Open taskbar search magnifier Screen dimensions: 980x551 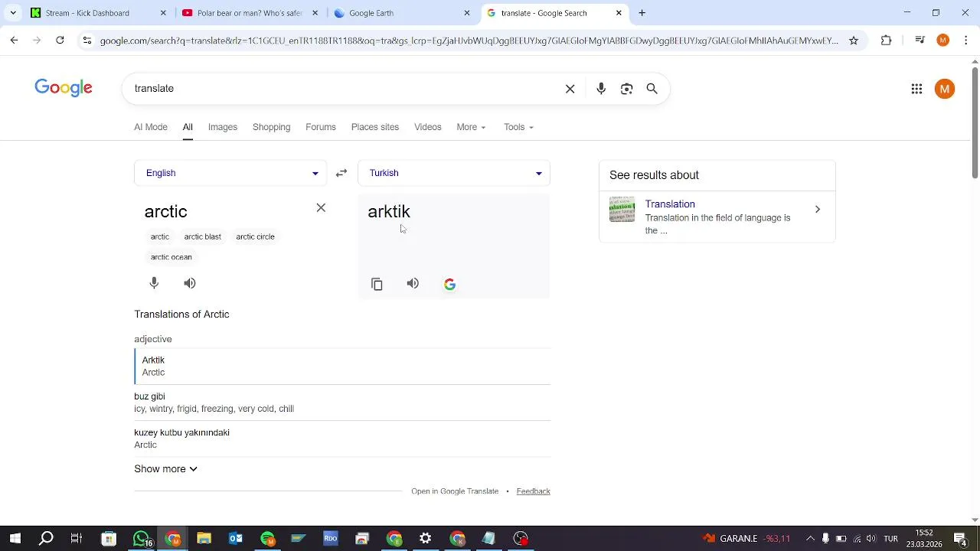click(46, 538)
